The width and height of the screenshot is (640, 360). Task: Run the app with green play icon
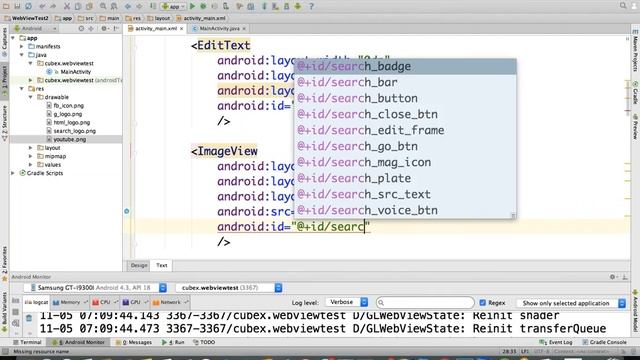192,6
